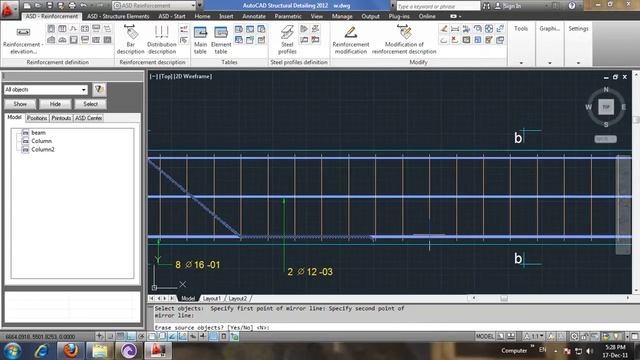Screen dimensions: 640x360
Task: Click the first small icon in the Reinforcement definition top row
Action: click(x=51, y=29)
